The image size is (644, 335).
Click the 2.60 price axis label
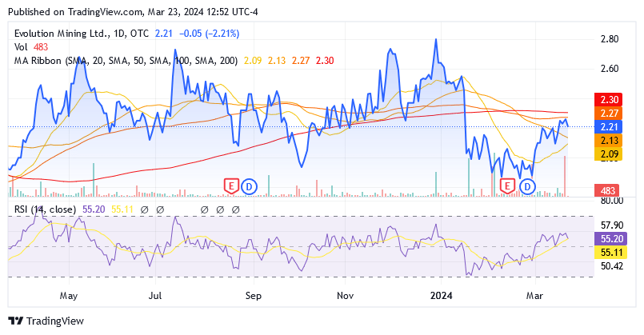point(610,68)
